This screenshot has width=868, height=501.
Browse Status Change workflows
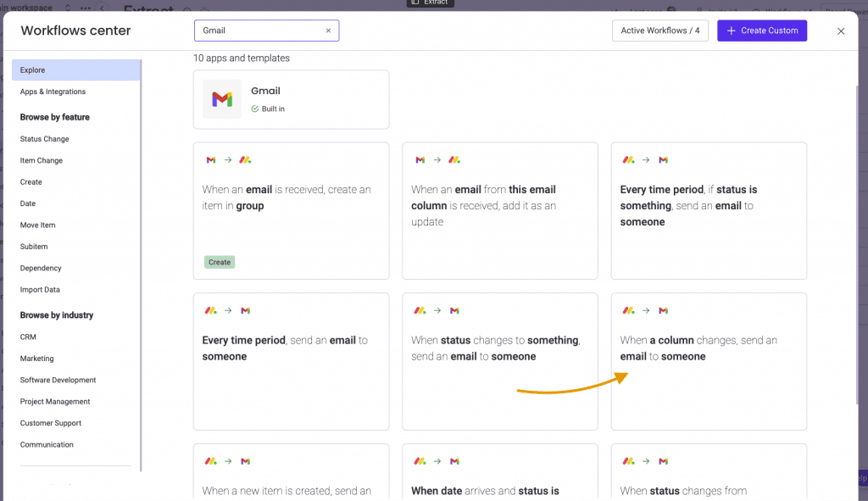click(x=44, y=139)
